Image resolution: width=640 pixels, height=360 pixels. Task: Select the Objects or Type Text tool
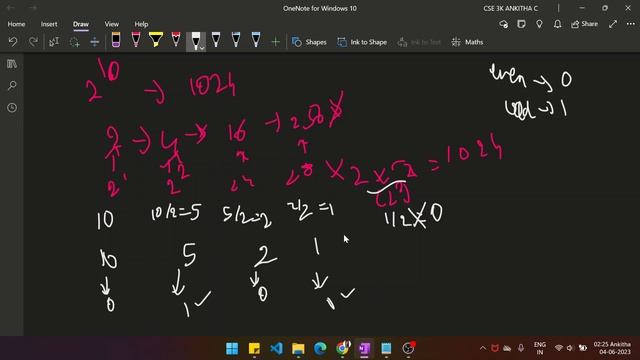(54, 42)
